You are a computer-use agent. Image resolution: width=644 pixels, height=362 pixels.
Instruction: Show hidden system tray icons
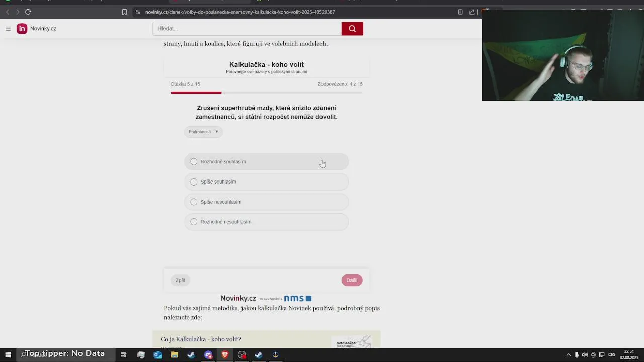pos(568,355)
